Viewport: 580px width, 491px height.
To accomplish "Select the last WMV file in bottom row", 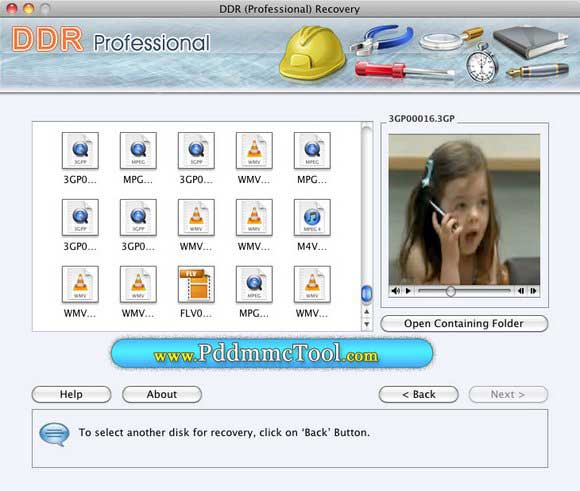I will pos(312,284).
